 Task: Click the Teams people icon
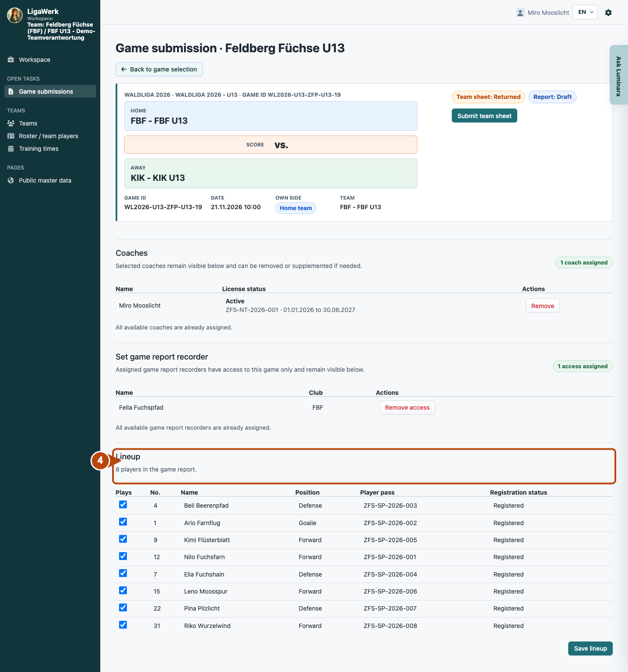[x=11, y=123]
